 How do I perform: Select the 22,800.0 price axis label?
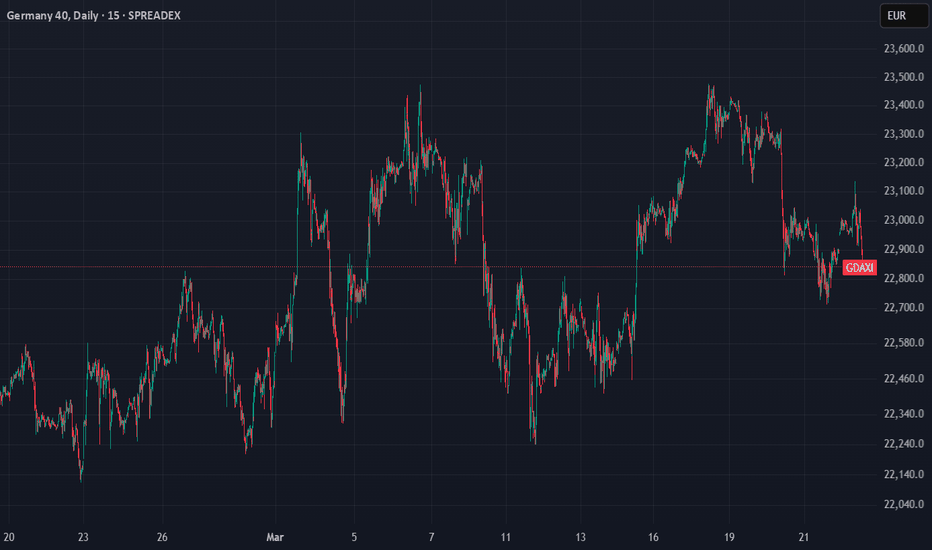[x=904, y=278]
